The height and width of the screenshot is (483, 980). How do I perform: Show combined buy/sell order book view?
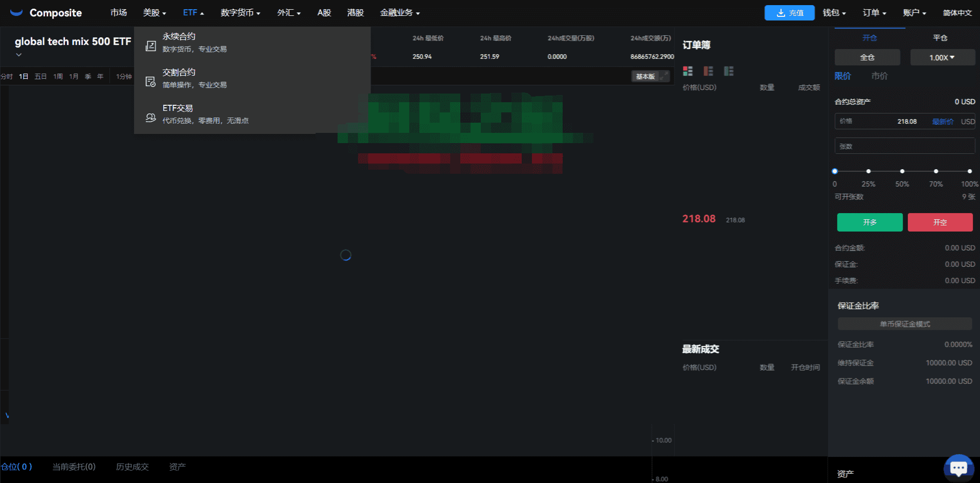687,71
